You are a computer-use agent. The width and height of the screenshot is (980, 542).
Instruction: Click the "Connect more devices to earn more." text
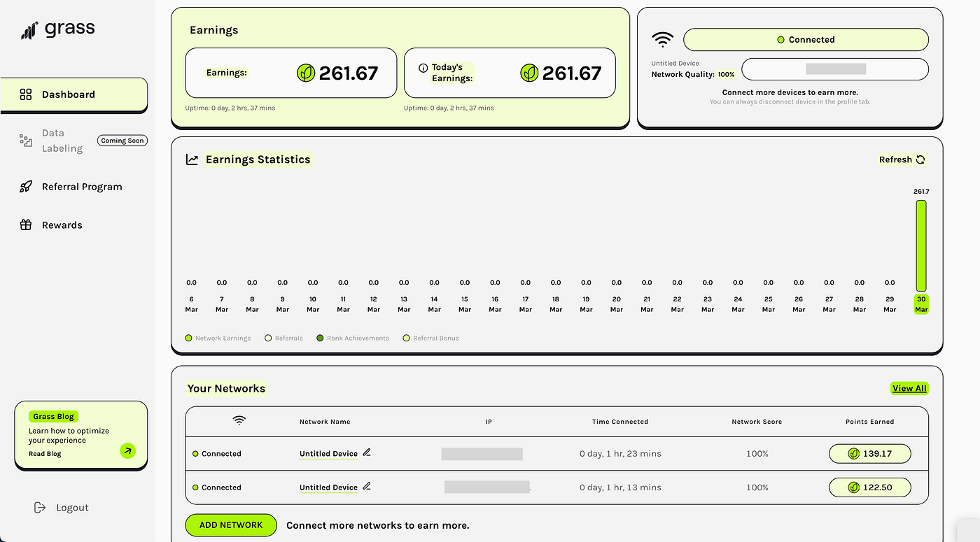click(x=790, y=92)
